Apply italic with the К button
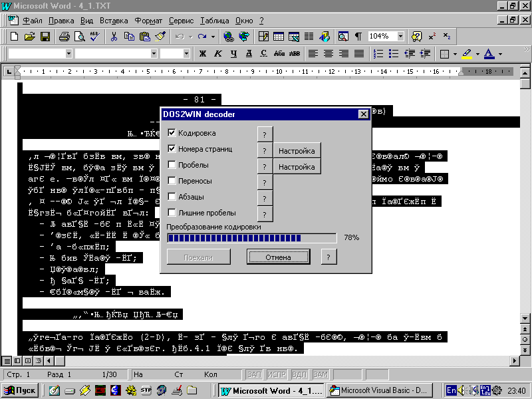Screen dimensions: 532x399 (218, 54)
